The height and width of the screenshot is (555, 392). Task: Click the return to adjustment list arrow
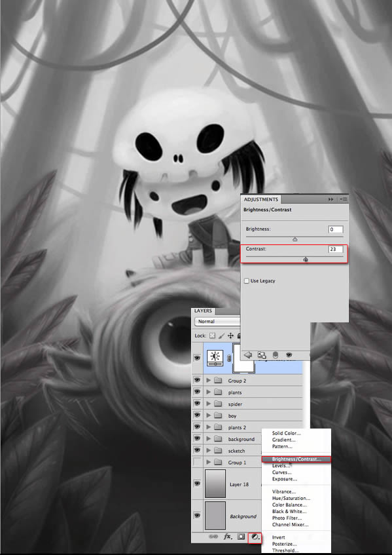point(248,355)
